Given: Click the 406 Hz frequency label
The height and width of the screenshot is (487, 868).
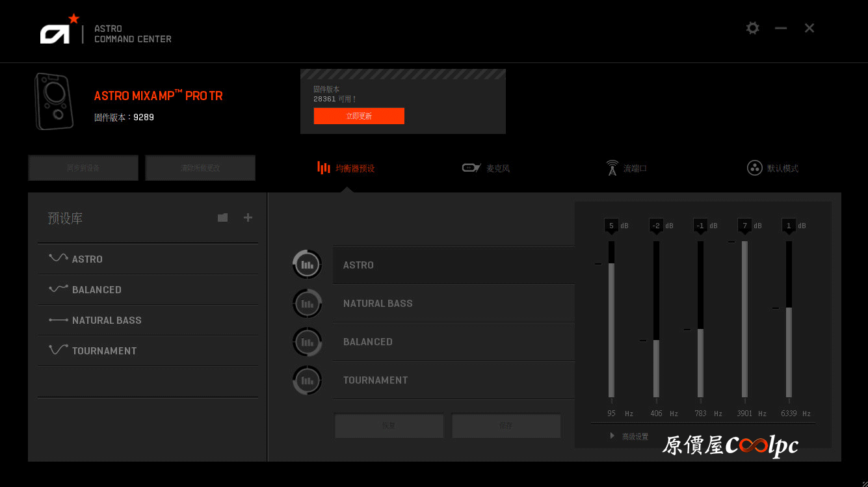Looking at the screenshot, I should pyautogui.click(x=664, y=414).
